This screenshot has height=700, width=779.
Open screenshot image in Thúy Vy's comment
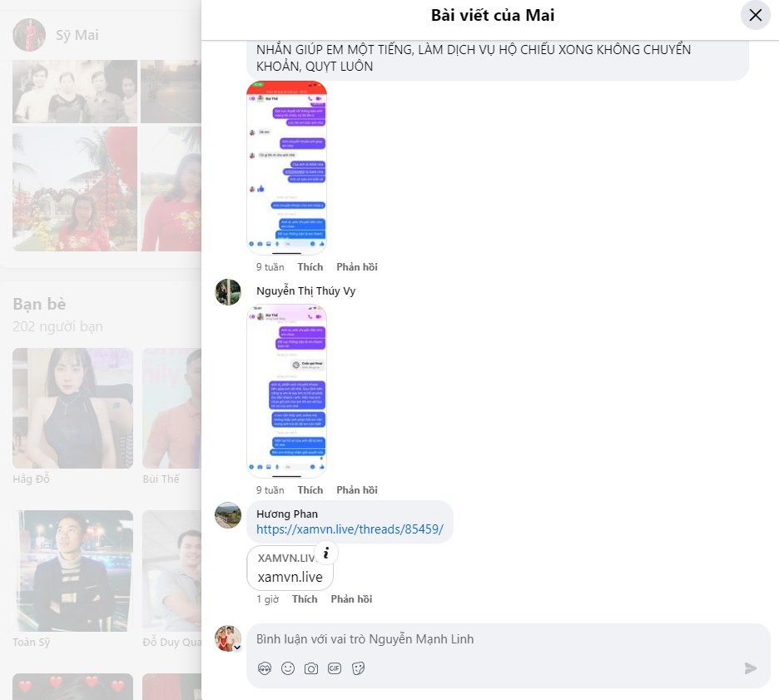point(287,391)
